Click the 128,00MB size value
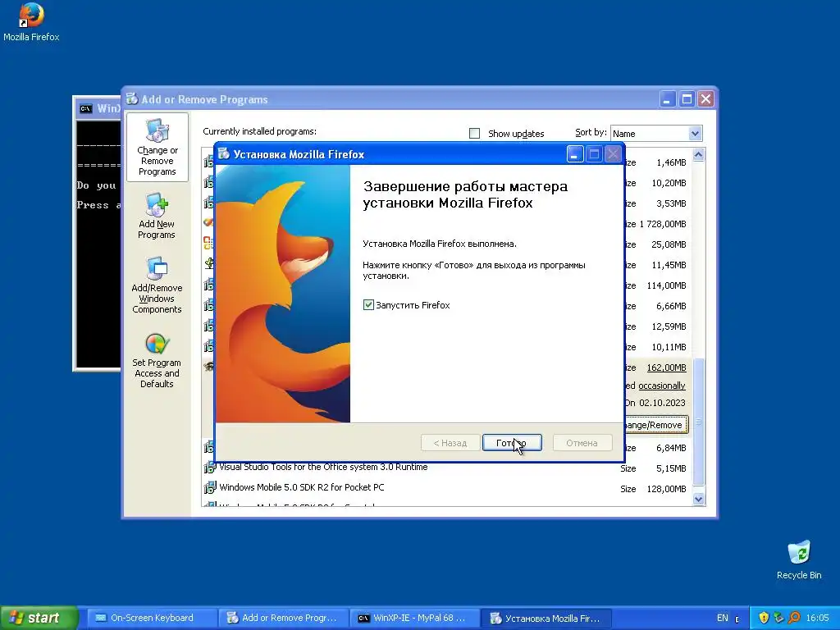840x630 pixels. click(x=666, y=489)
